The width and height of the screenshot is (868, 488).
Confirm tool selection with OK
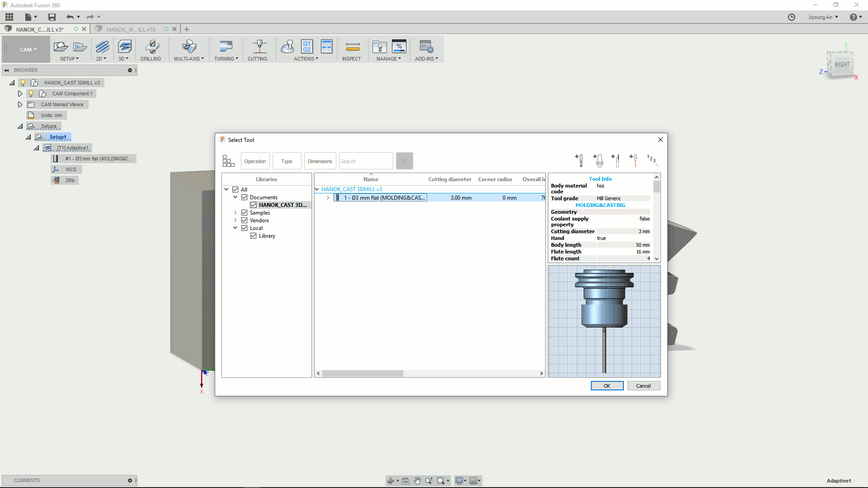(x=607, y=386)
